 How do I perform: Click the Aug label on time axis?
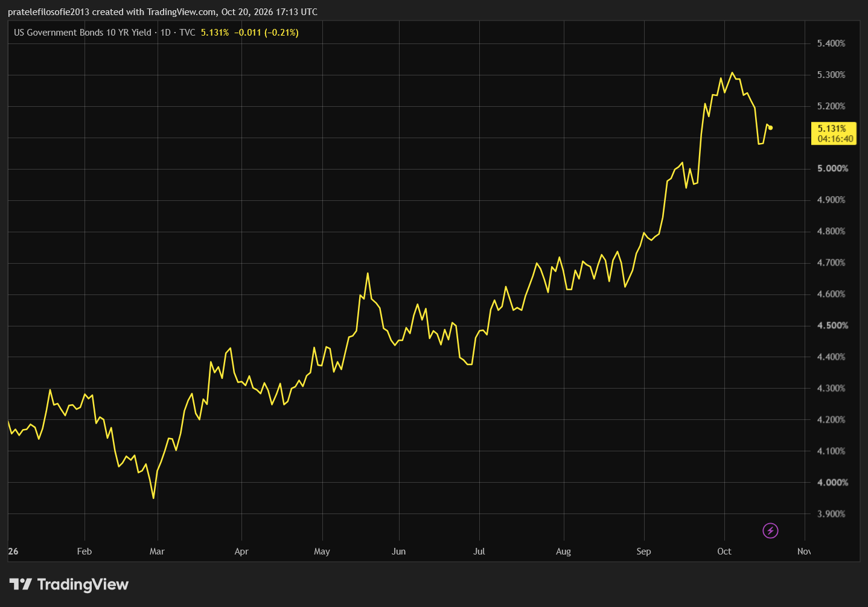(563, 551)
